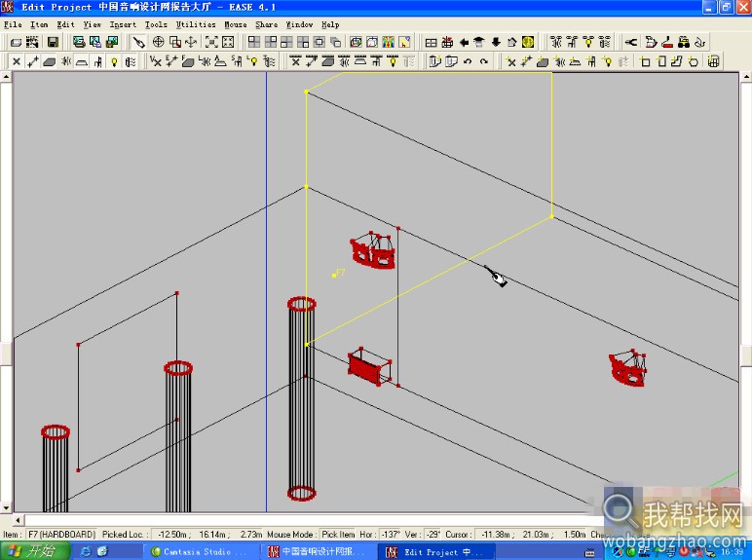This screenshot has height=560, width=752.
Task: Click the insert loudspeaker star icon
Action: pyautogui.click(x=559, y=61)
